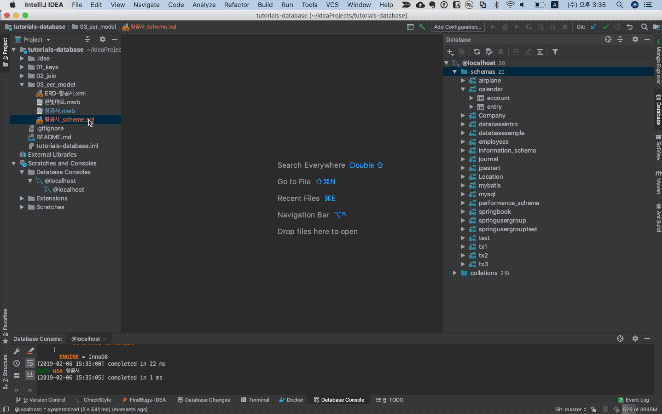Expand the airplane schema

coord(463,80)
